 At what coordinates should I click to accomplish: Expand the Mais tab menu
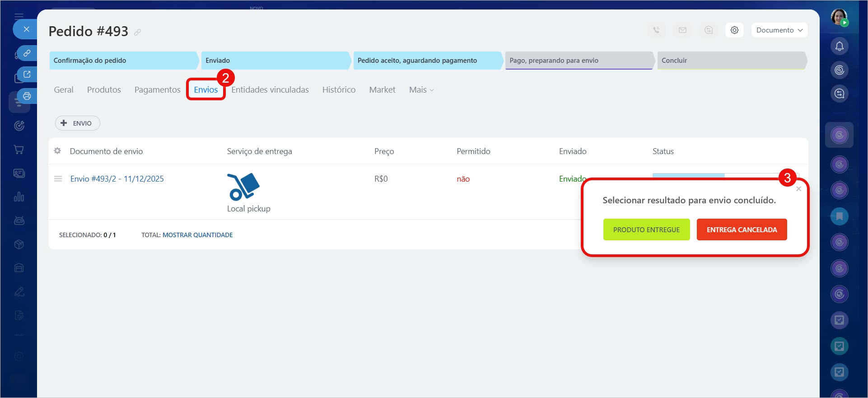click(421, 90)
